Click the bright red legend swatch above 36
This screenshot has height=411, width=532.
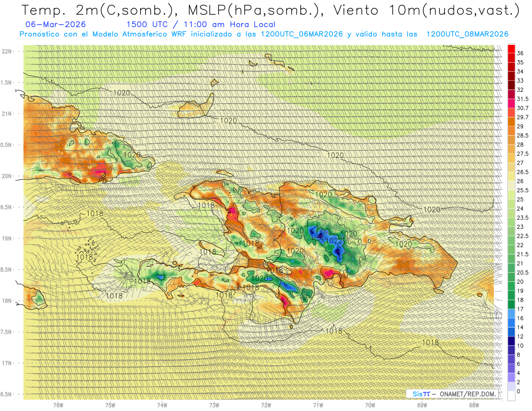tap(511, 49)
